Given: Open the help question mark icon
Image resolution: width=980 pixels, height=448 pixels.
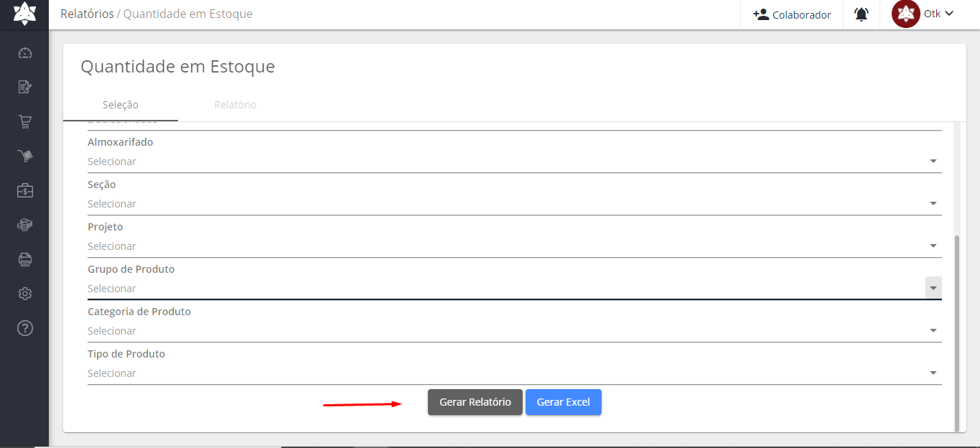Looking at the screenshot, I should (x=25, y=328).
